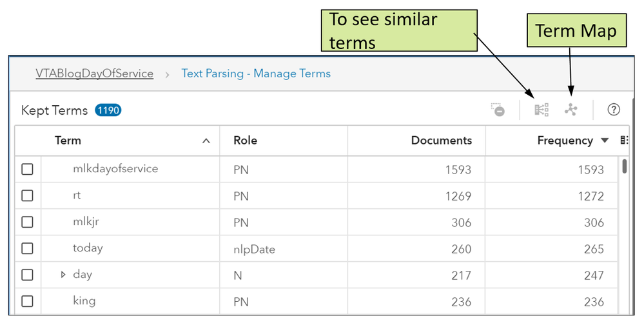Tick the checkbox for term today
Screen dimensions: 644x316
coord(27,249)
